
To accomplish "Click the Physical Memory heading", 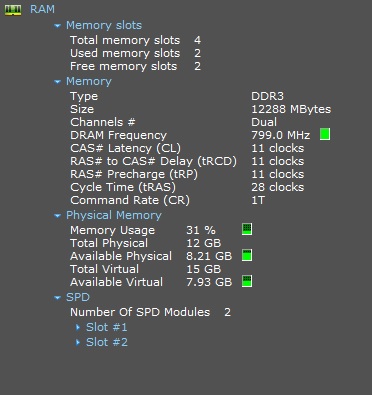I will pos(114,215).
